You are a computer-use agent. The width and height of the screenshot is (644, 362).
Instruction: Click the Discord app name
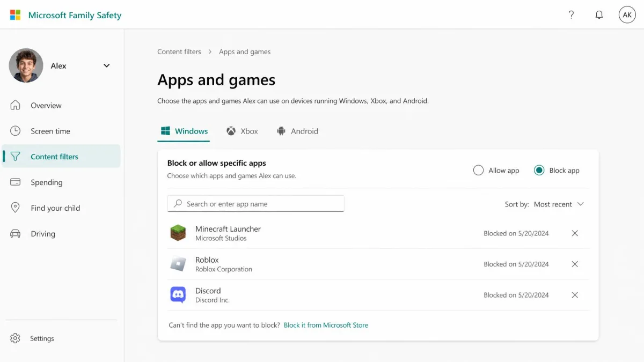pyautogui.click(x=208, y=291)
